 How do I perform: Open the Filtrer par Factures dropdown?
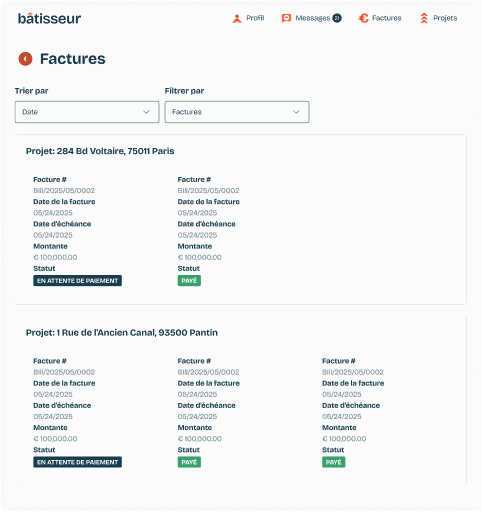pos(237,112)
